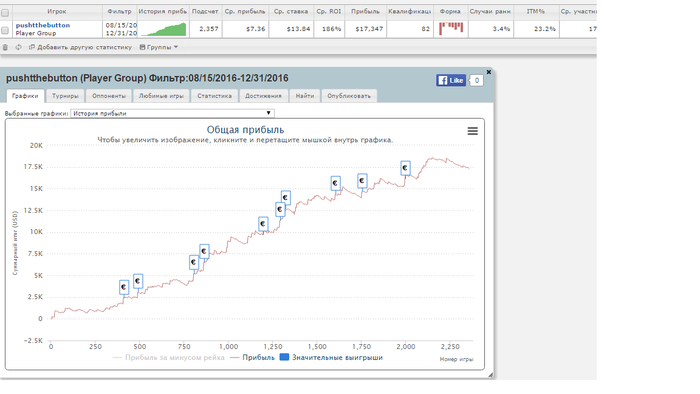
Task: Open the pushthebutton player link
Action: 43,25
